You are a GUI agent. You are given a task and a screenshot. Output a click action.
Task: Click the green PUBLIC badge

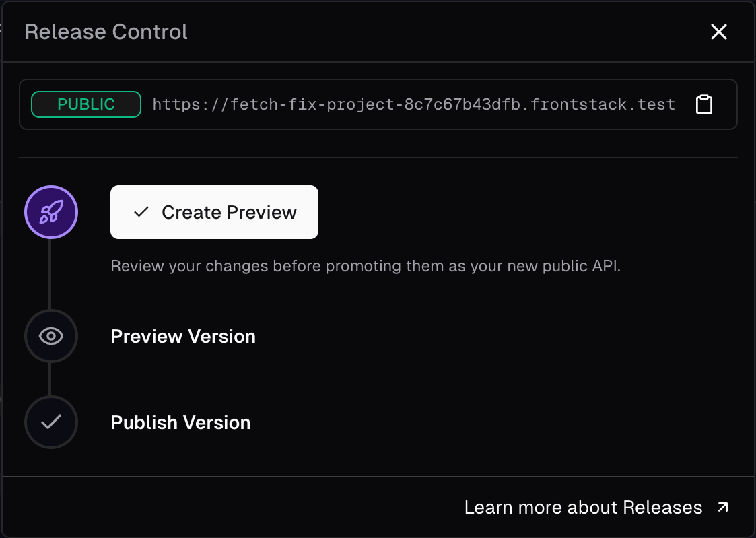pos(86,104)
